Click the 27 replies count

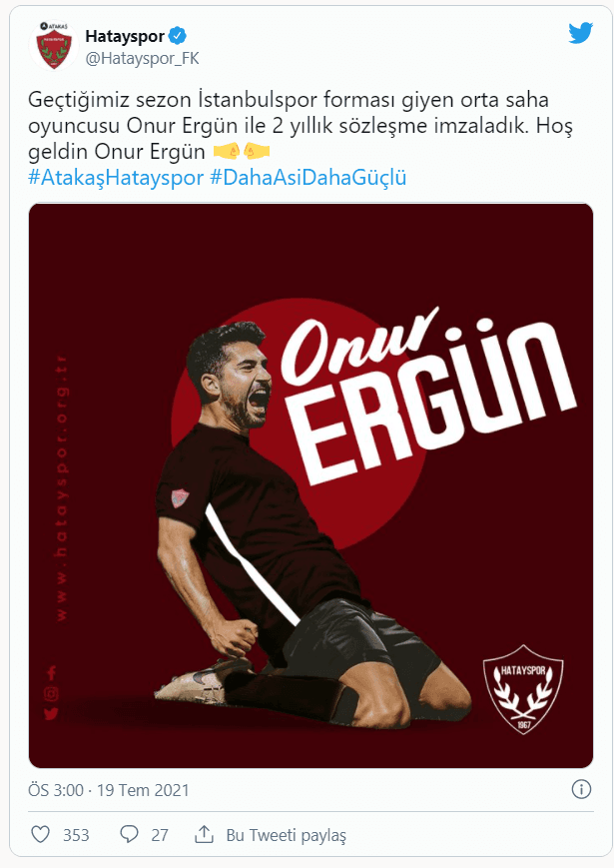click(x=160, y=835)
